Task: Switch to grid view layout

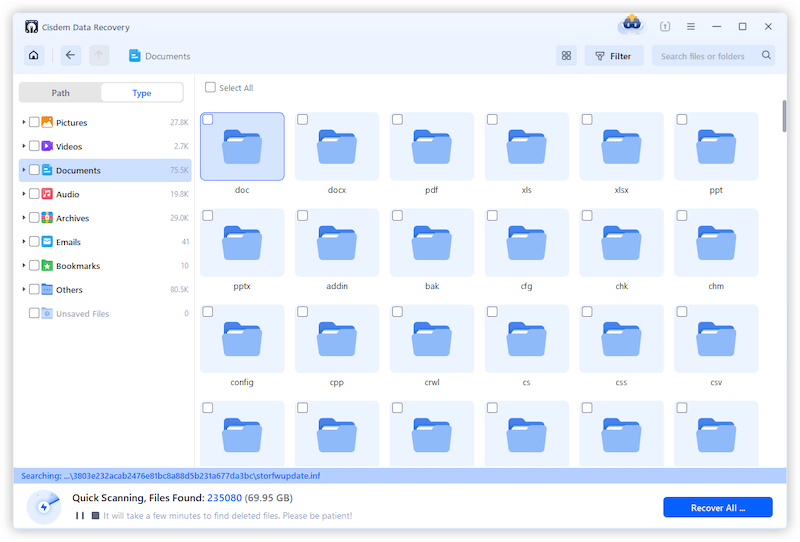Action: click(x=566, y=56)
